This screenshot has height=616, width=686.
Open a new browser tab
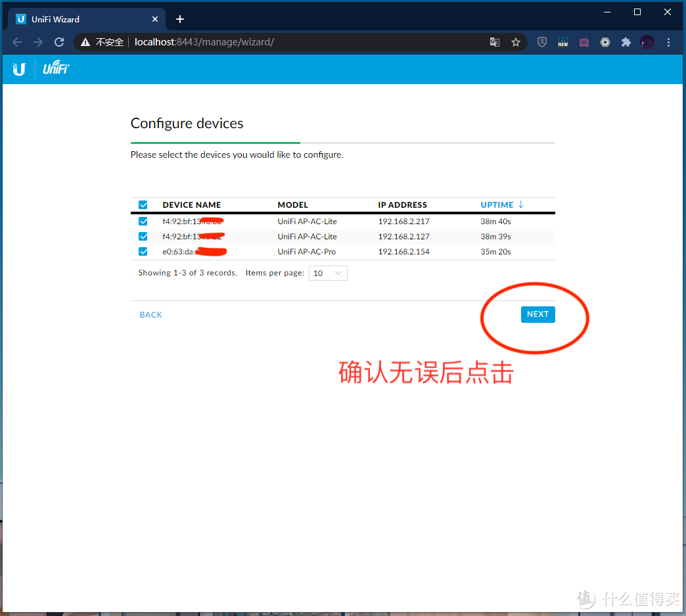click(x=180, y=19)
